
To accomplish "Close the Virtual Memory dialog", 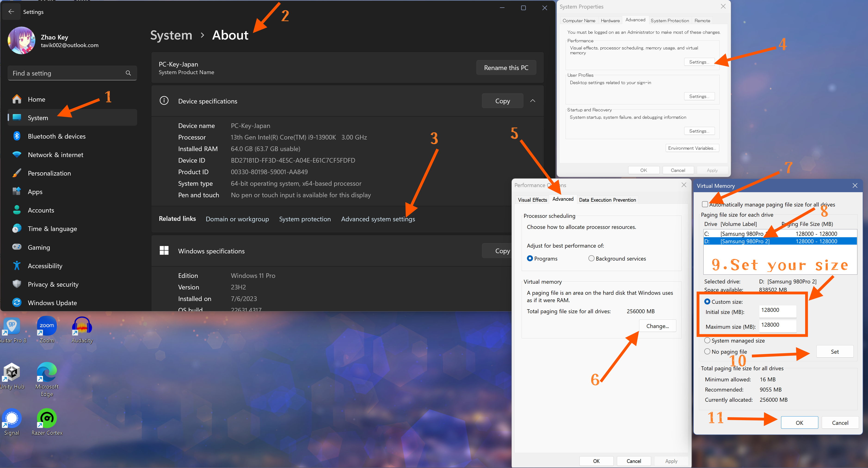I will click(x=855, y=185).
